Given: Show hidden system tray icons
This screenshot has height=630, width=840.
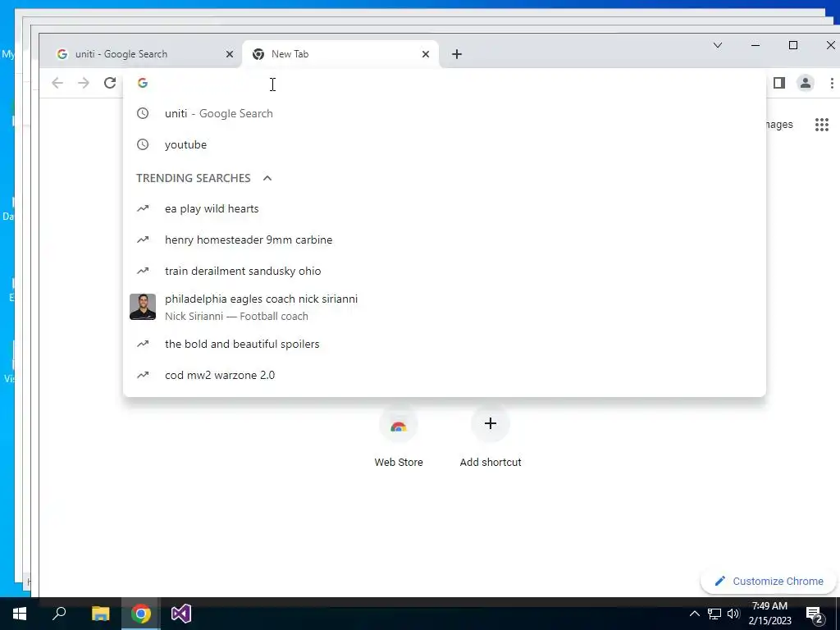Looking at the screenshot, I should pos(694,614).
